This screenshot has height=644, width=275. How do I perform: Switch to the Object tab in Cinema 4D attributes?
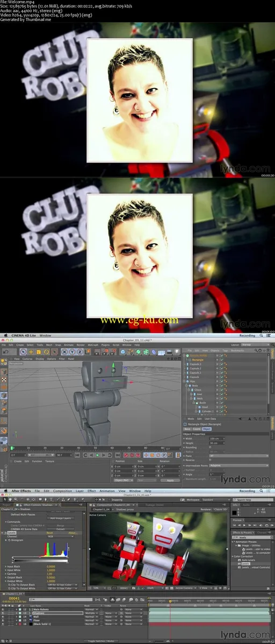pyautogui.click(x=207, y=429)
